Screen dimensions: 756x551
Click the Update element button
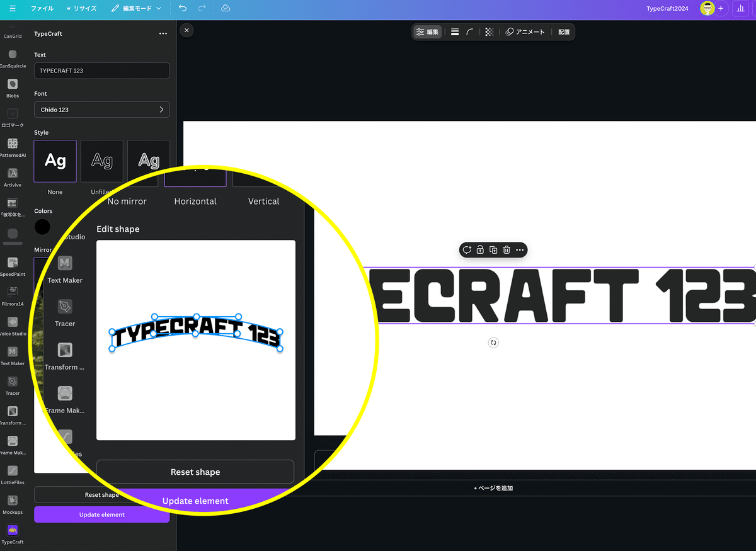[x=101, y=514]
